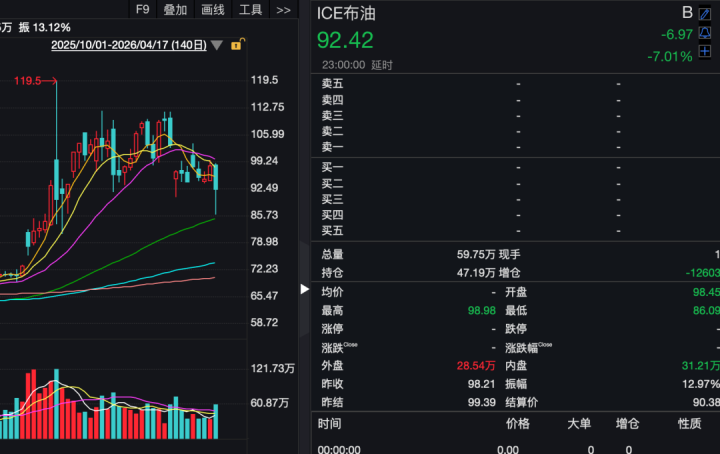Click the 时间 column header
This screenshot has height=454, width=720.
click(329, 423)
